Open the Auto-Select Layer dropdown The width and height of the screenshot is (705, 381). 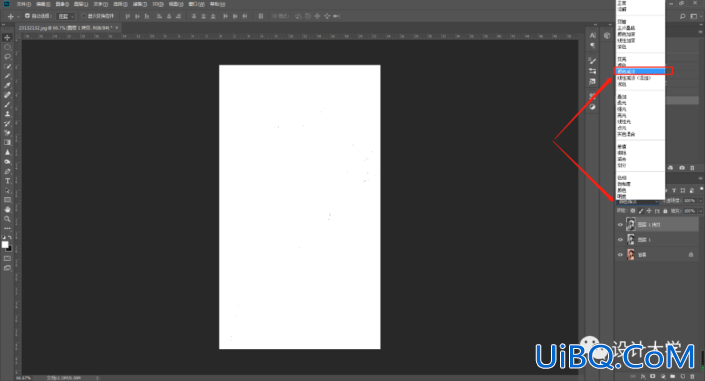[x=66, y=16]
